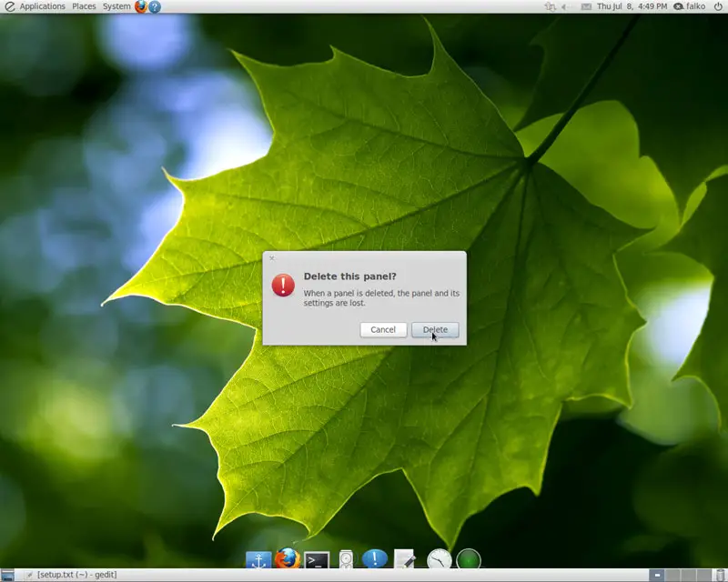The width and height of the screenshot is (728, 582).
Task: Open the power session menu
Action: (718, 6)
